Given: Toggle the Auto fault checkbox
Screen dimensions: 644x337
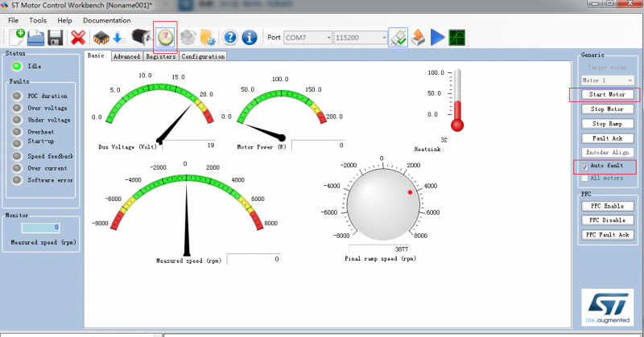Looking at the screenshot, I should click(584, 166).
